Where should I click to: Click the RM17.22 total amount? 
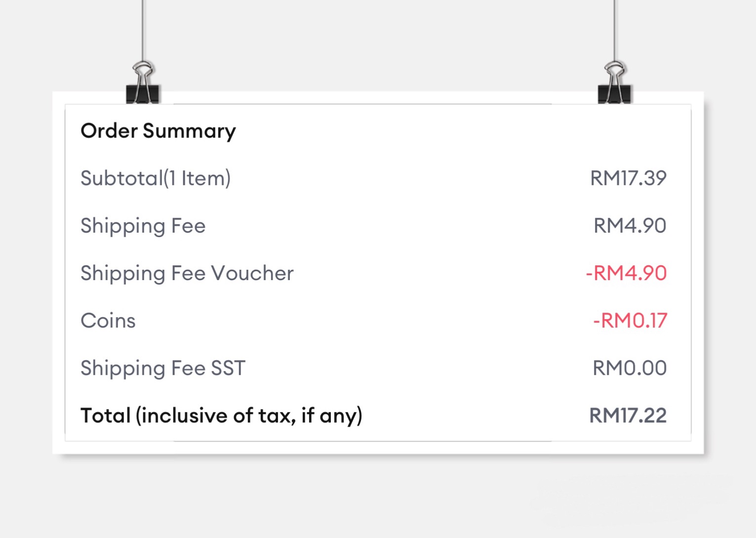[628, 415]
